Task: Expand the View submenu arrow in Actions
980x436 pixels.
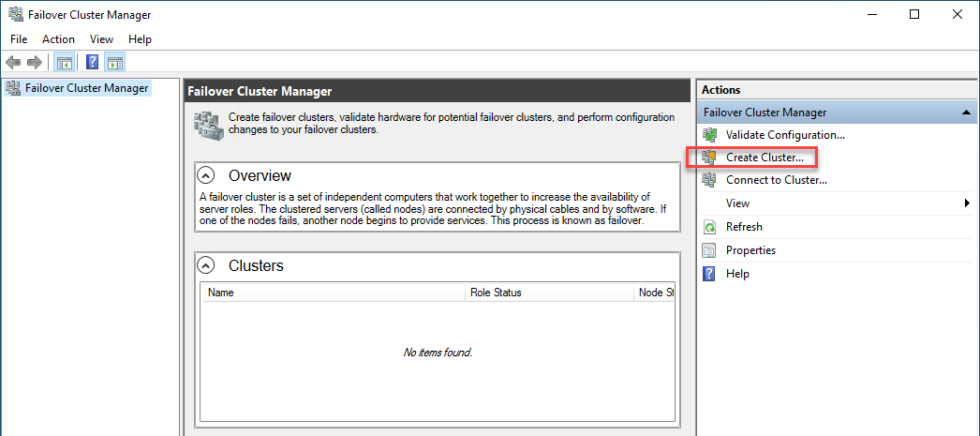Action: tap(967, 203)
